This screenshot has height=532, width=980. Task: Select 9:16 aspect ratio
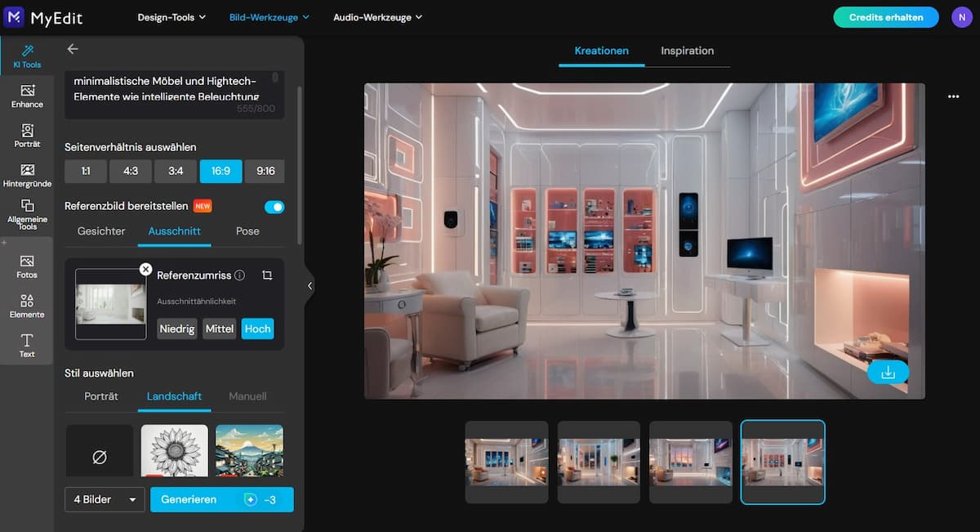(265, 171)
